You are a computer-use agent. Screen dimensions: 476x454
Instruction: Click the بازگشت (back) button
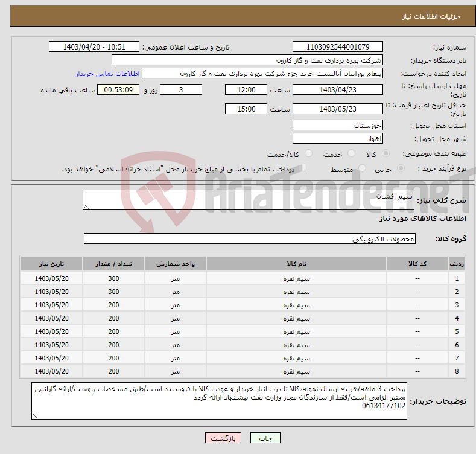[223, 438]
